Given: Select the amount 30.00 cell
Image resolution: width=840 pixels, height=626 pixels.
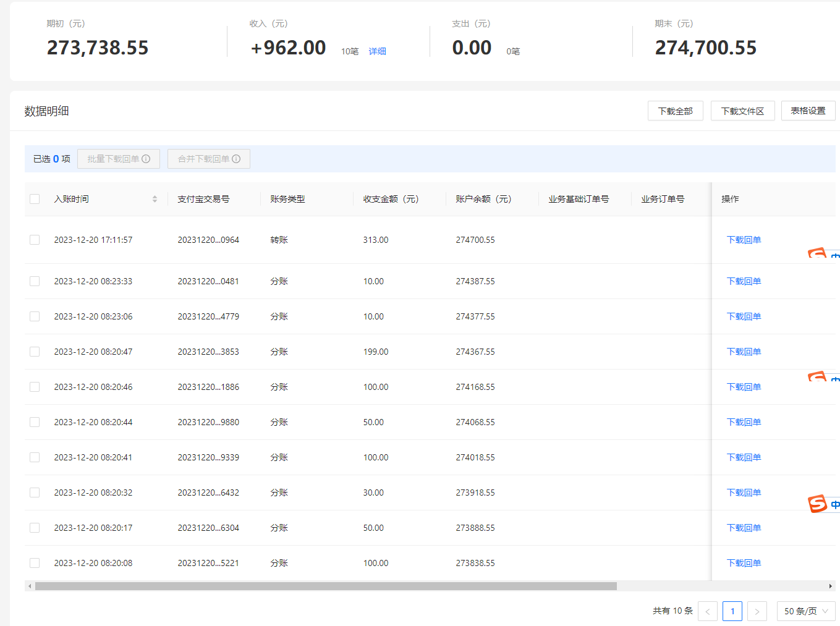Looking at the screenshot, I should 373,493.
